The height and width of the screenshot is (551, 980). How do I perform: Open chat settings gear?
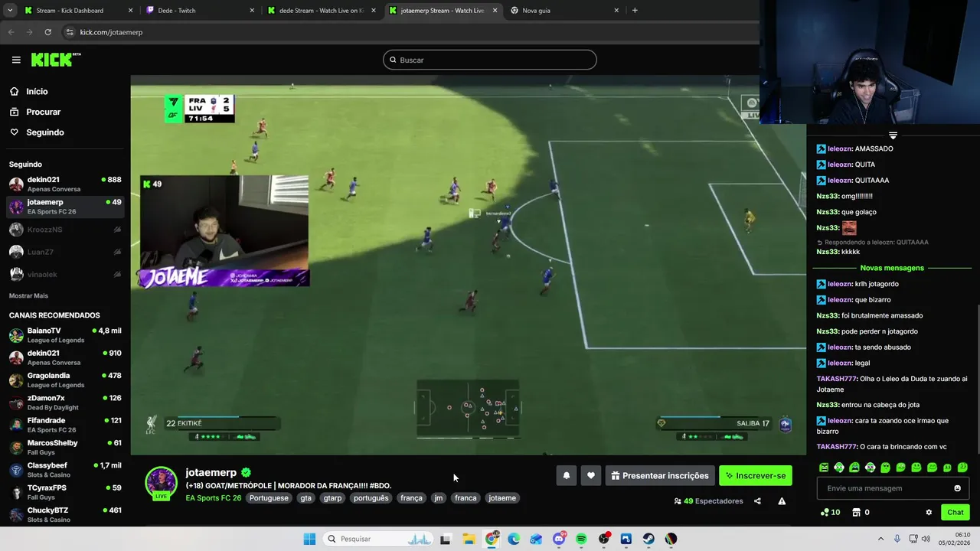929,513
